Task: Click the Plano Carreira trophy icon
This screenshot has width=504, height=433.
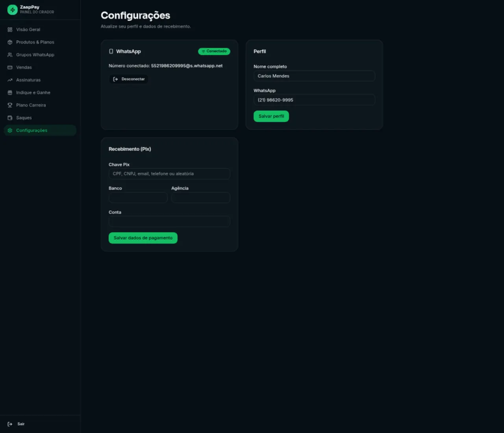Action: [x=10, y=105]
